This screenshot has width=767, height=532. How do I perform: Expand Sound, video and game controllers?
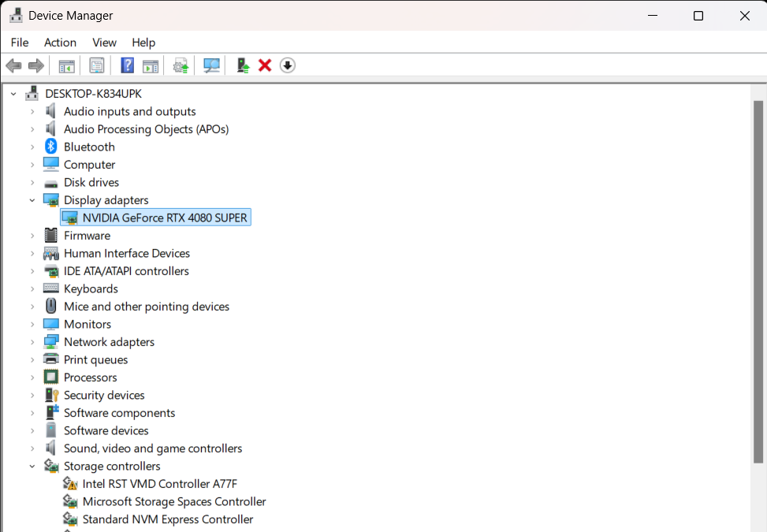32,448
